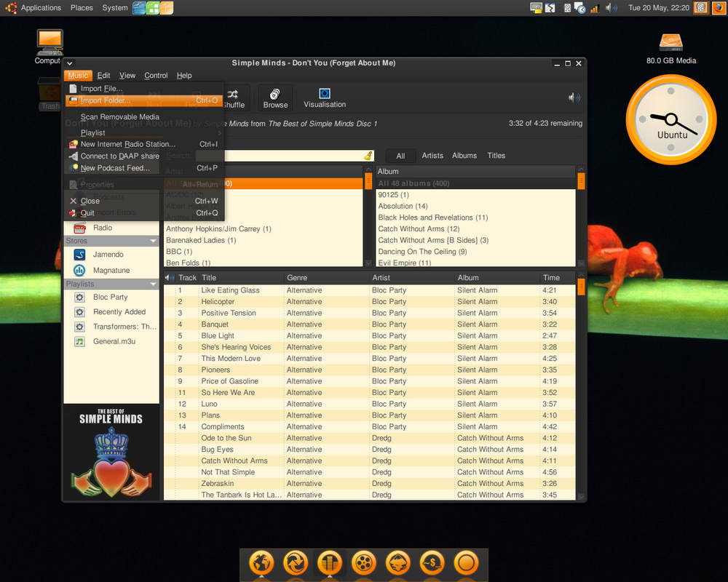
Task: Open the terminal dollar-sign dock icon
Action: [432, 563]
